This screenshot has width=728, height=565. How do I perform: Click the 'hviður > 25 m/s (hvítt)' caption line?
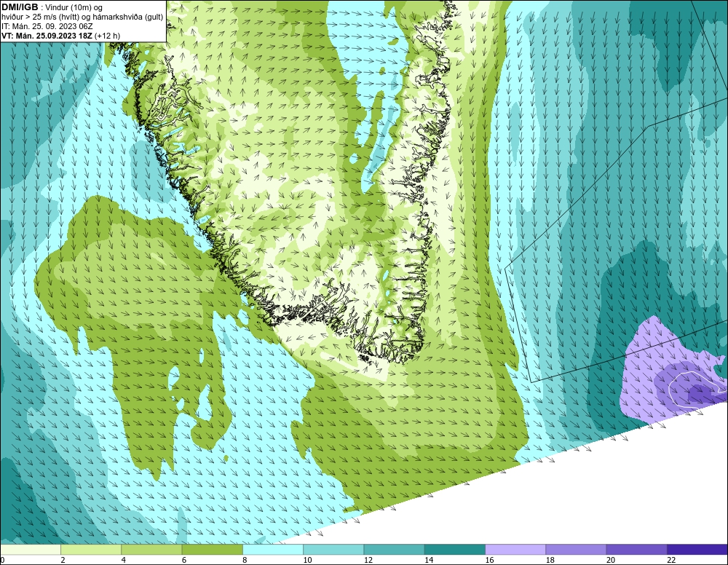coord(82,17)
